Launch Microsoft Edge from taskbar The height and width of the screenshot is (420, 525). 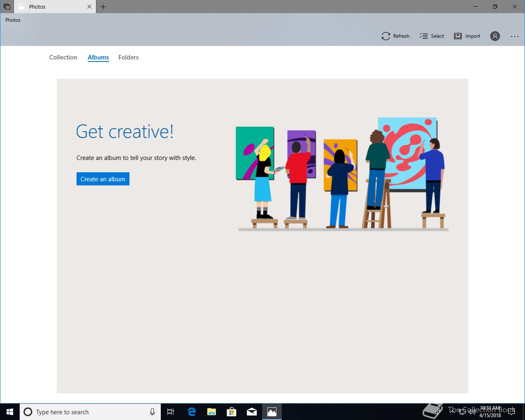pyautogui.click(x=192, y=412)
